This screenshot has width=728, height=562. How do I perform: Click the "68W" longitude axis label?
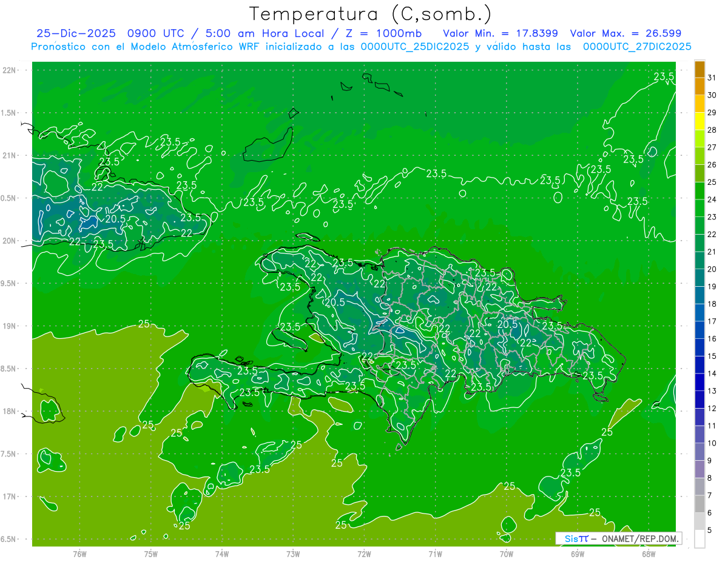click(x=649, y=553)
